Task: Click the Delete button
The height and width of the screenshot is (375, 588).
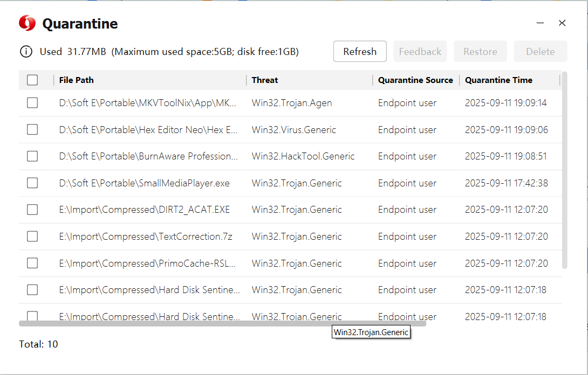Action: [x=540, y=52]
